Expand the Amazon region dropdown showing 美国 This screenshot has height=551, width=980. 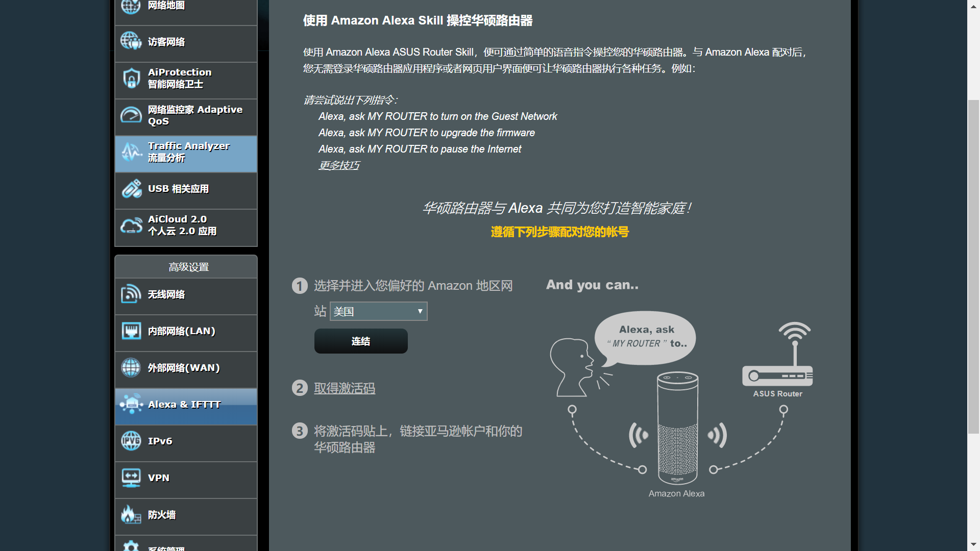coord(378,311)
